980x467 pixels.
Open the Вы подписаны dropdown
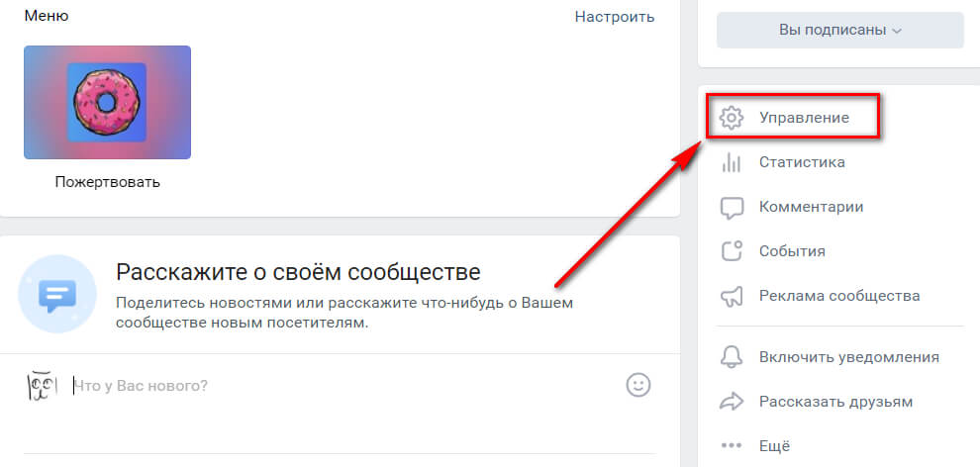pos(840,30)
